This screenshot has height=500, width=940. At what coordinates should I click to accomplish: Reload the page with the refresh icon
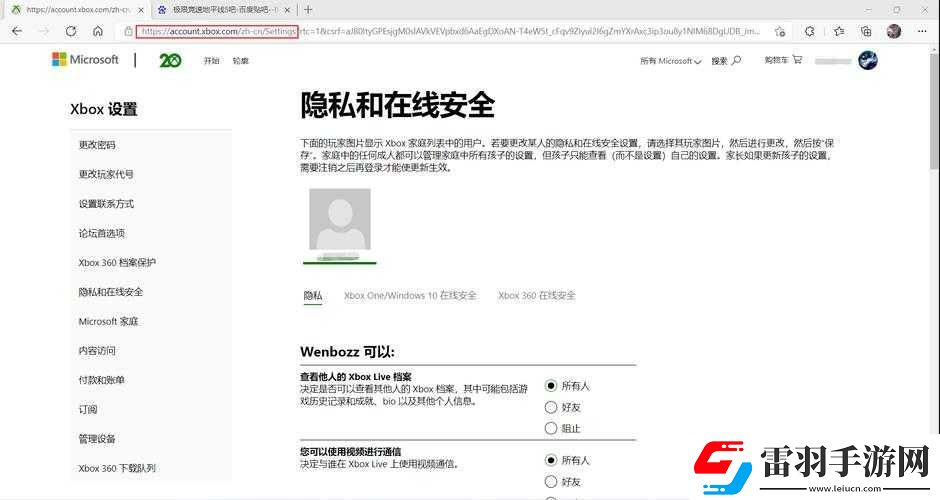(71, 31)
